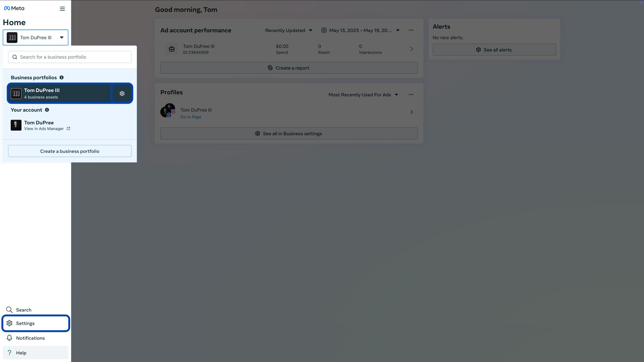The width and height of the screenshot is (644, 362).
Task: Focus the Search for a business portfolio field
Action: point(70,57)
